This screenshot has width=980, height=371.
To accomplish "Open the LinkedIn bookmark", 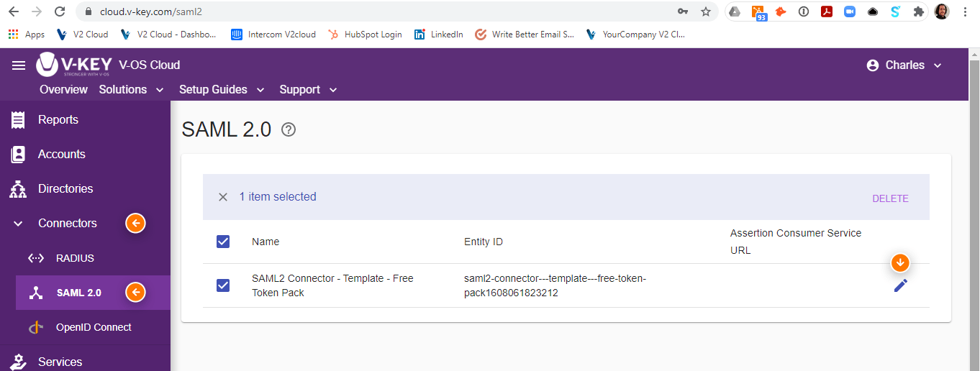I will tap(439, 34).
